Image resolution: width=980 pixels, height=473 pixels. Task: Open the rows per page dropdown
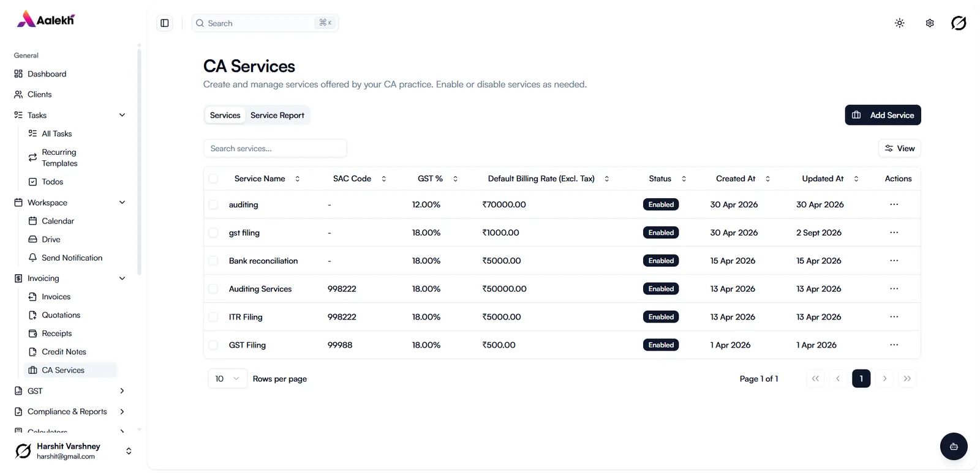[x=227, y=379]
